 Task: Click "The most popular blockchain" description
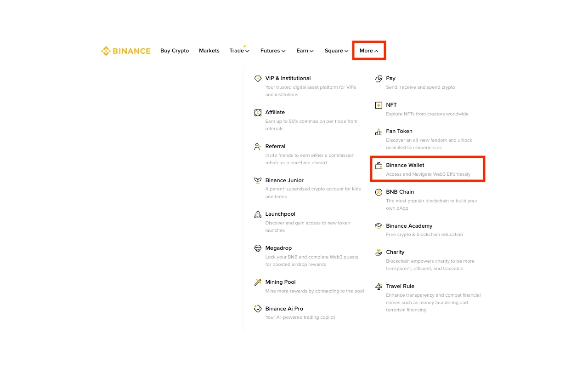[x=432, y=205]
